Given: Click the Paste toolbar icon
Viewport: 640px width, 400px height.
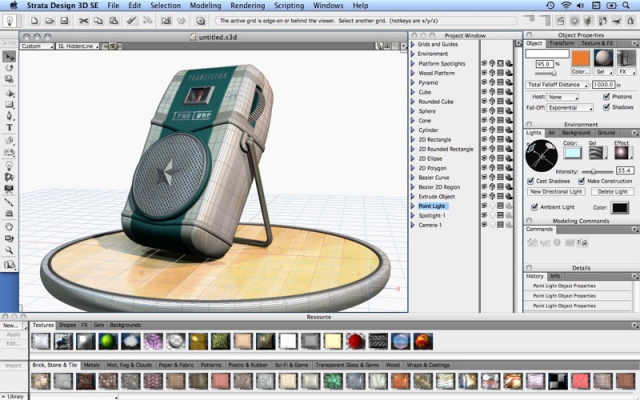Looking at the screenshot, I should (113, 20).
